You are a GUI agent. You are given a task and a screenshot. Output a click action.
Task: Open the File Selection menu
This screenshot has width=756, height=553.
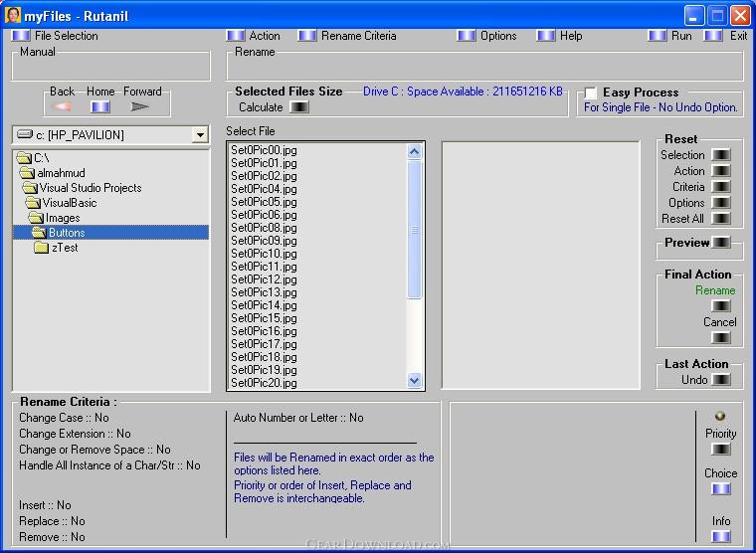[66, 36]
